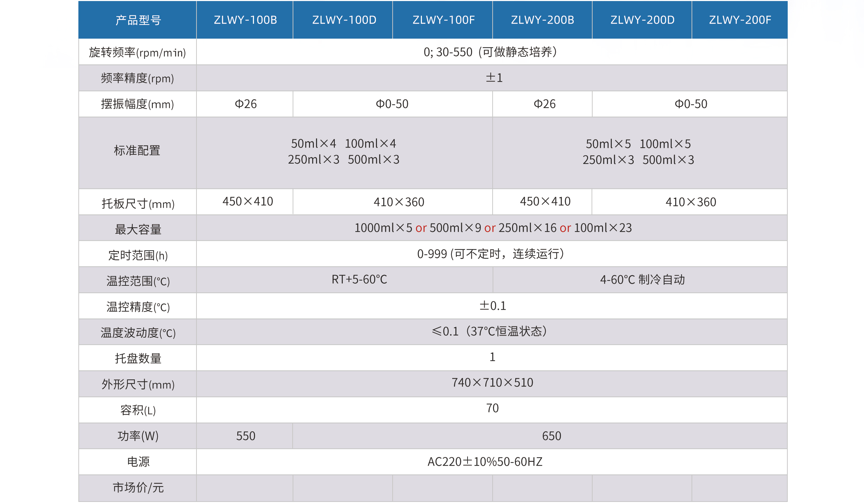Click the 550 power value
The height and width of the screenshot is (504, 864).
tap(246, 436)
